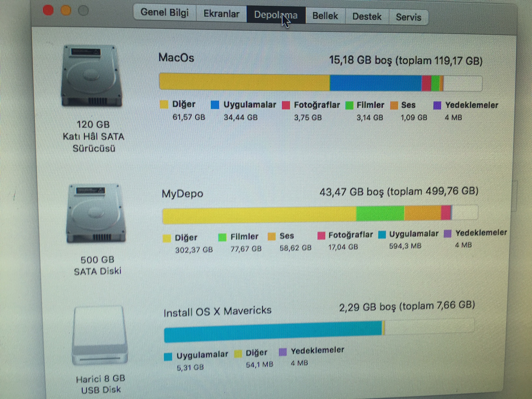The image size is (532, 399).
Task: Switch to the Ekranlar tab
Action: point(221,14)
